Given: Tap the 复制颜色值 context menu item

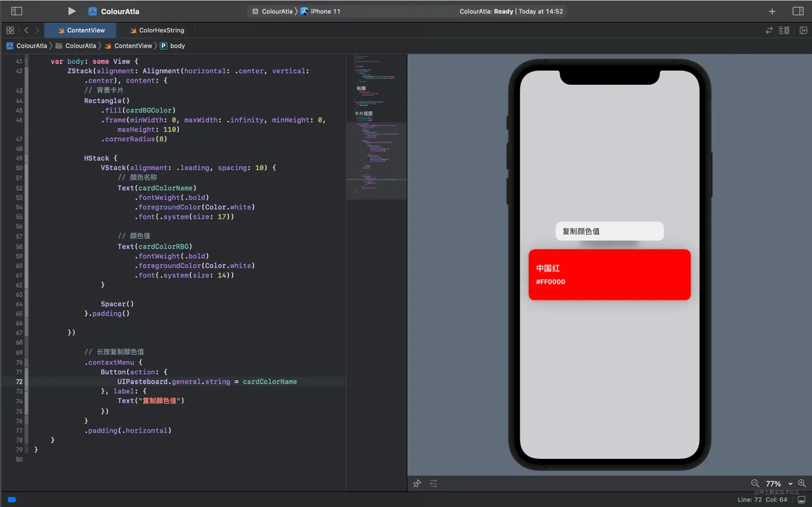Looking at the screenshot, I should pos(609,231).
